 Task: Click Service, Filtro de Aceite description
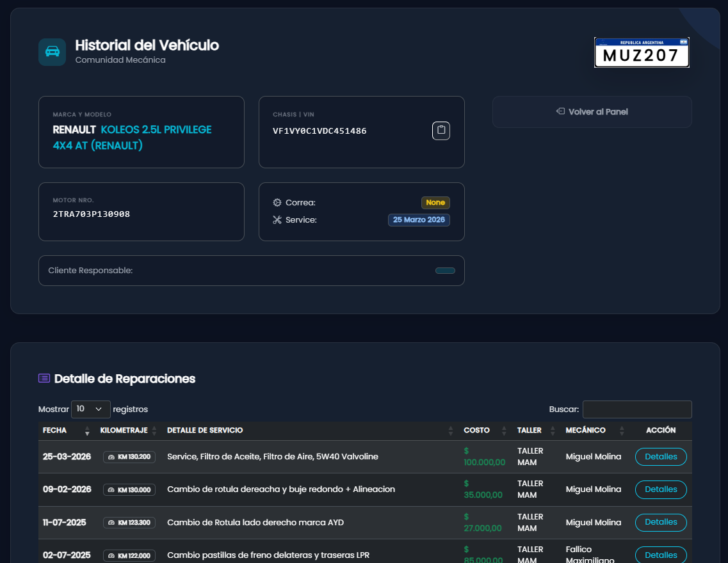pos(273,457)
